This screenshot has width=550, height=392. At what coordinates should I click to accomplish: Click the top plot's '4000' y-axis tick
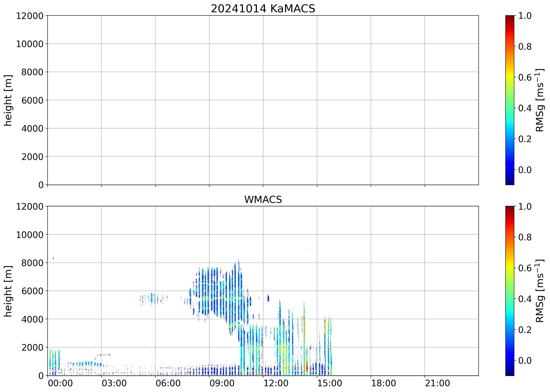tap(32, 129)
